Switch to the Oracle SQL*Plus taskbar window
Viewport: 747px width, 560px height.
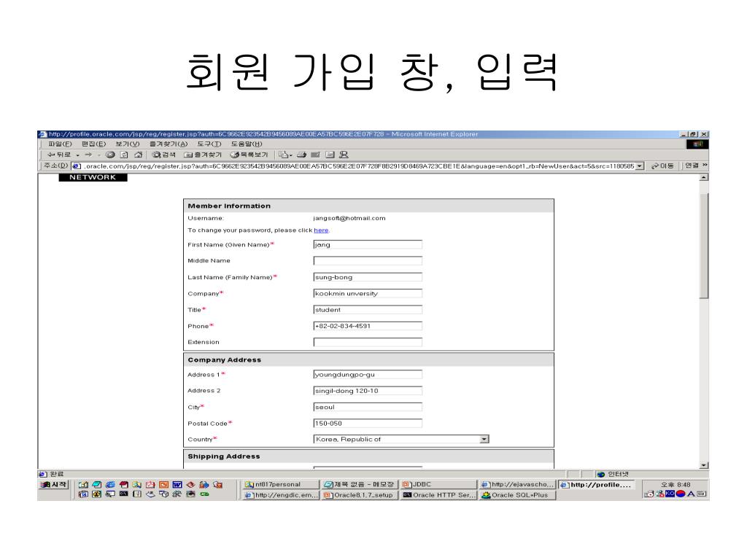(517, 495)
